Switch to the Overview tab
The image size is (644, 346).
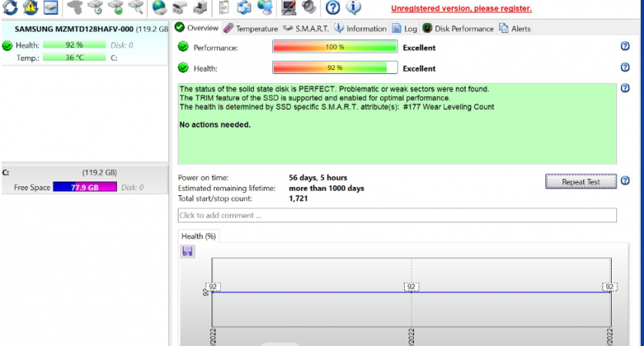point(196,28)
